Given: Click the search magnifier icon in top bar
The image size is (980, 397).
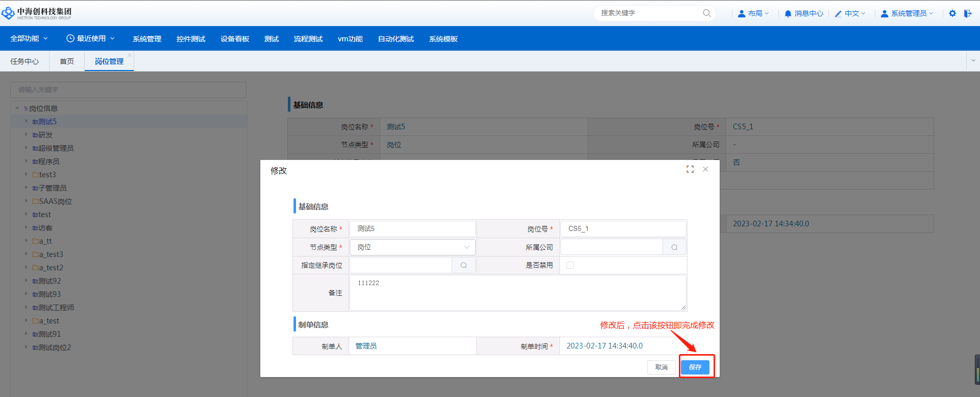Looking at the screenshot, I should [706, 13].
